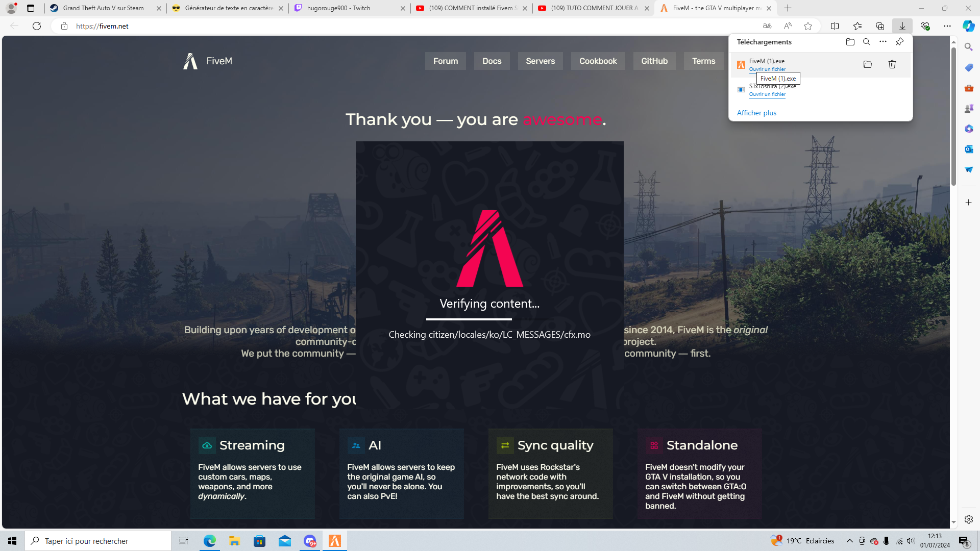Click the Standalone feature card heading
Image resolution: width=980 pixels, height=551 pixels.
pos(702,445)
